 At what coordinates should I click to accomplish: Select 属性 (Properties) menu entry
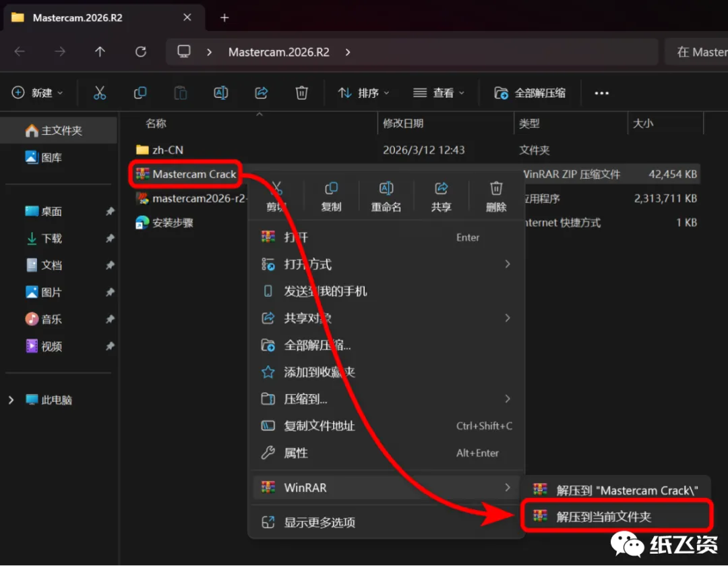pos(386,453)
